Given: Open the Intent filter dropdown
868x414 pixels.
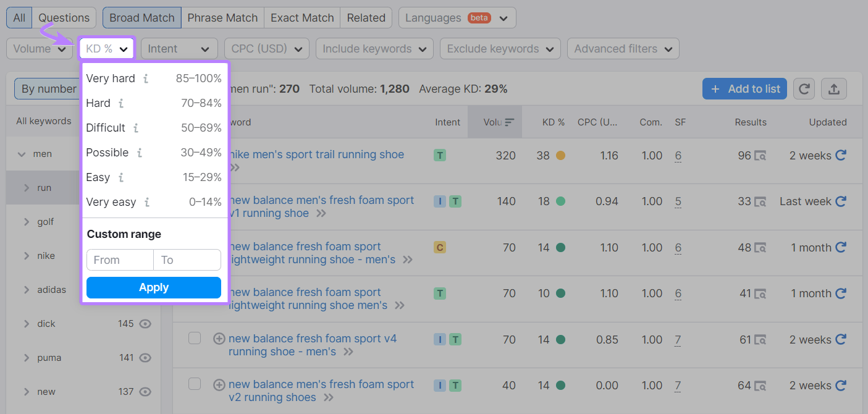Looking at the screenshot, I should [x=179, y=48].
